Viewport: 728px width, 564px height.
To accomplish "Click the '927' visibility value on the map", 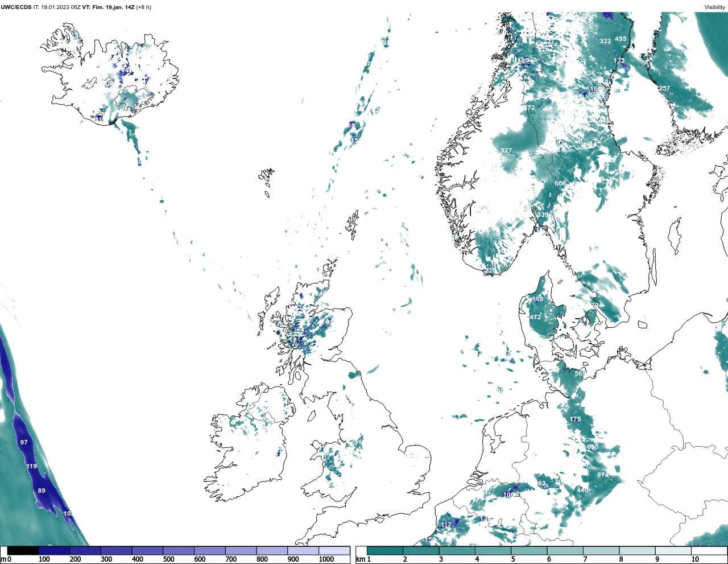I will point(506,151).
